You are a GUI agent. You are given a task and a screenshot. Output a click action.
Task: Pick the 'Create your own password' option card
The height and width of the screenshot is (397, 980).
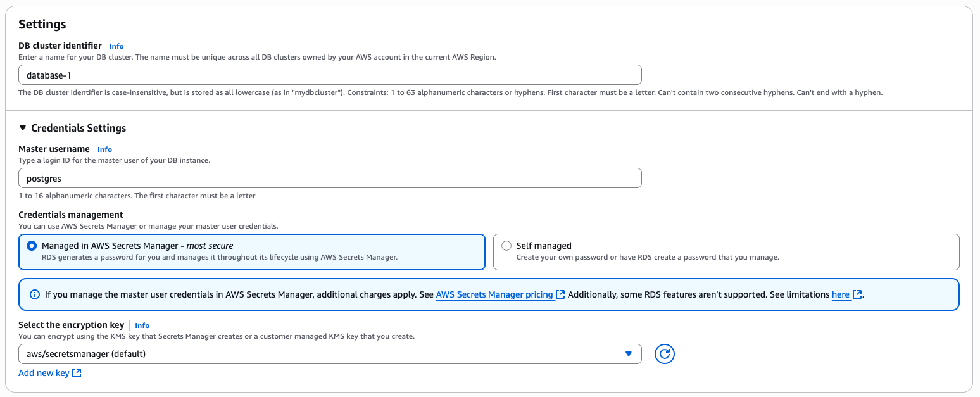(726, 252)
